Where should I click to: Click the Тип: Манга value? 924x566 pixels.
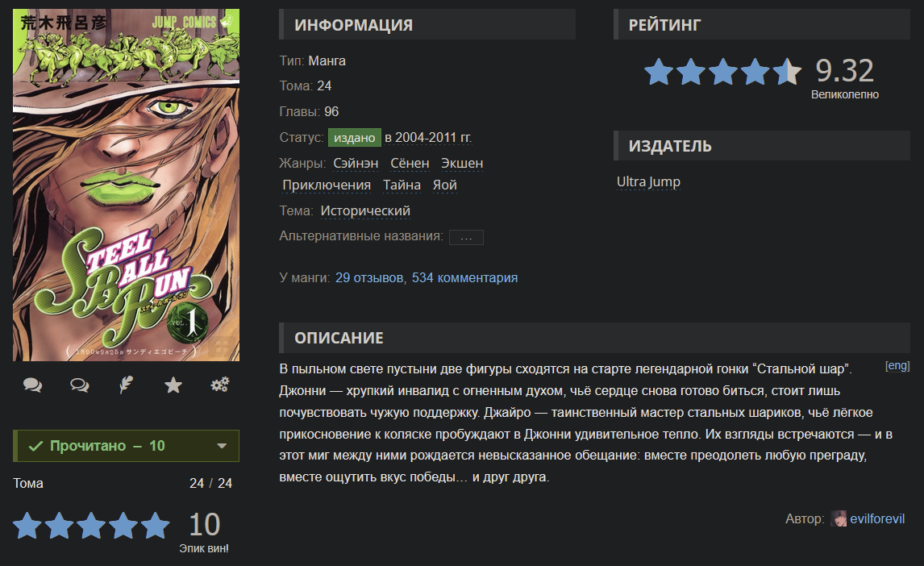click(327, 61)
